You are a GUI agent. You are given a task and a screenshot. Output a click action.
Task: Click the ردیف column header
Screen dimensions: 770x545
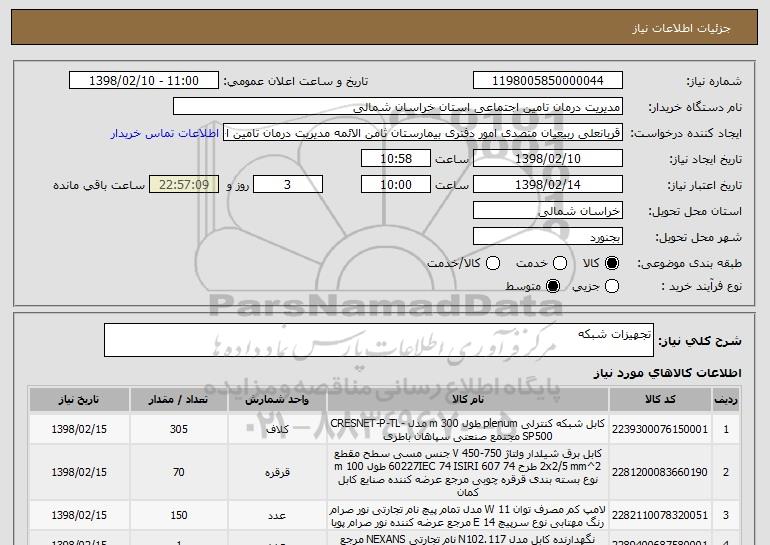coord(726,400)
